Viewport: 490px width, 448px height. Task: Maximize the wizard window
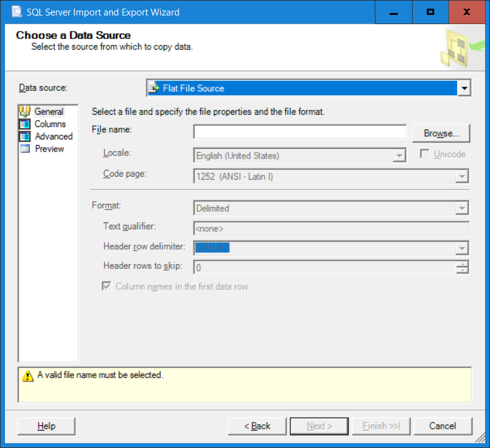431,12
